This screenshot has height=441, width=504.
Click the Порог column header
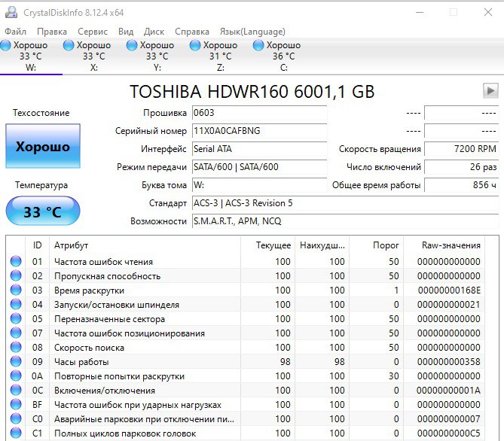pyautogui.click(x=377, y=245)
